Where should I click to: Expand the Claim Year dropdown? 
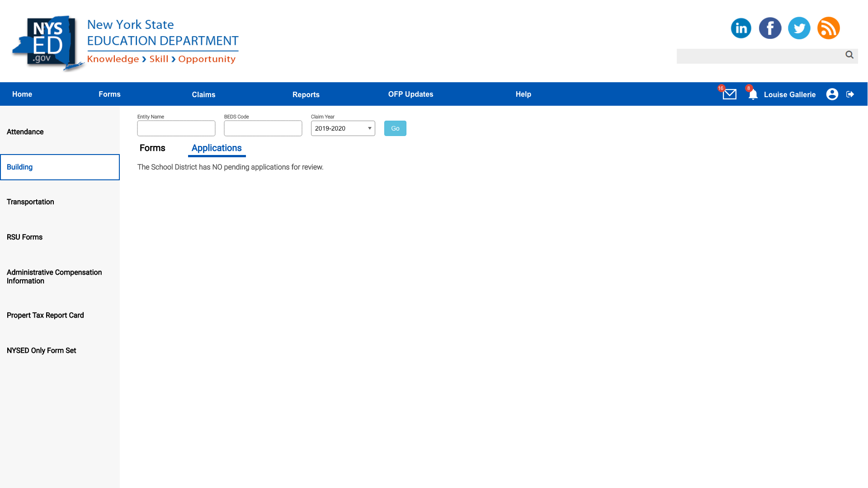[343, 128]
